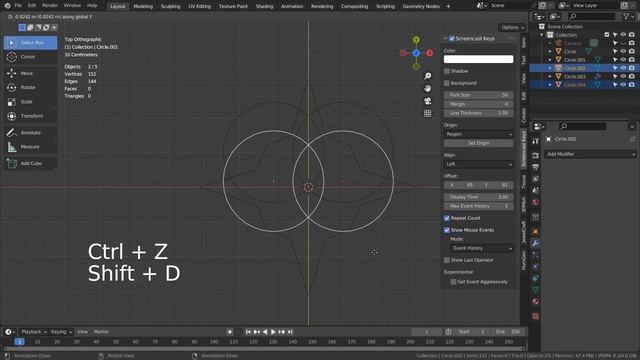Expand Circle.001 in the outliner
Image resolution: width=640 pixels, height=360 pixels.
pyautogui.click(x=550, y=60)
